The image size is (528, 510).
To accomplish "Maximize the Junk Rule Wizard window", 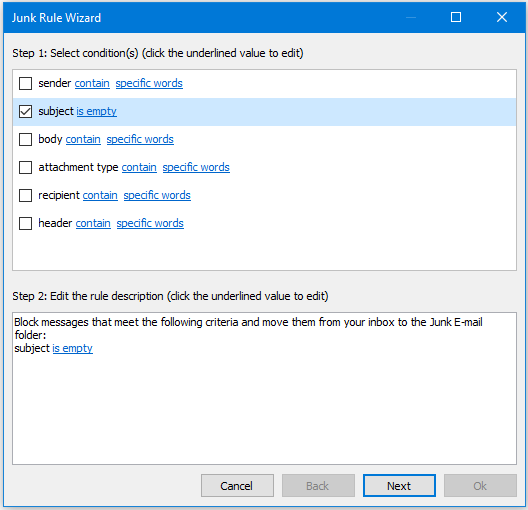I will (x=456, y=17).
